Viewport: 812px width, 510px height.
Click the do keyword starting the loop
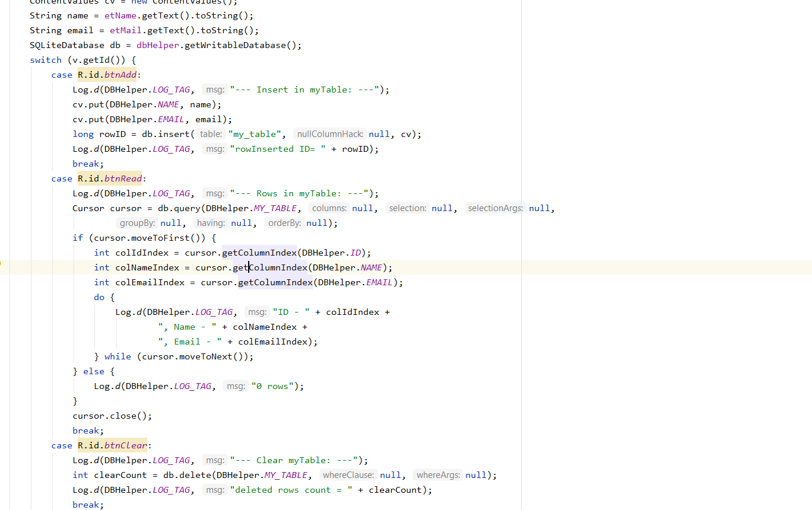tap(99, 297)
